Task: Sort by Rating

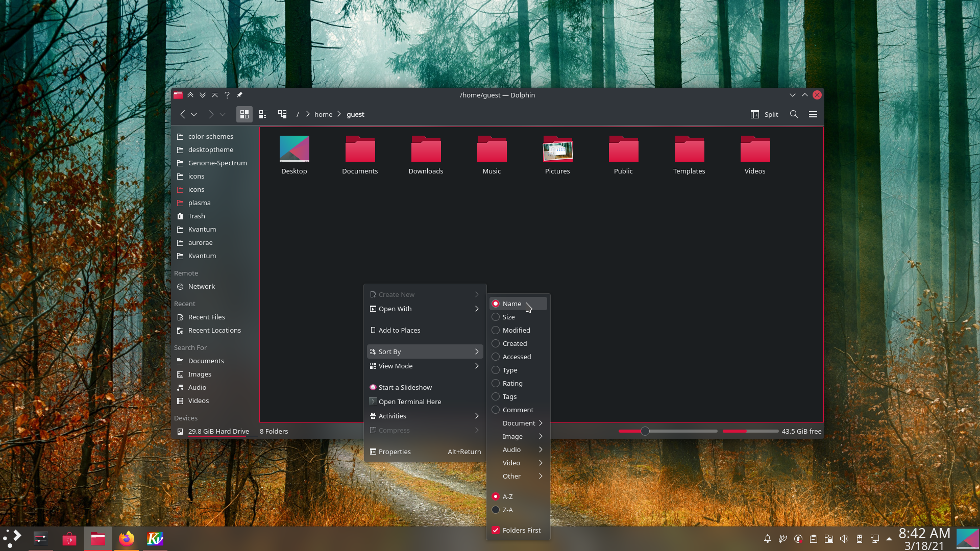Action: tap(518, 383)
